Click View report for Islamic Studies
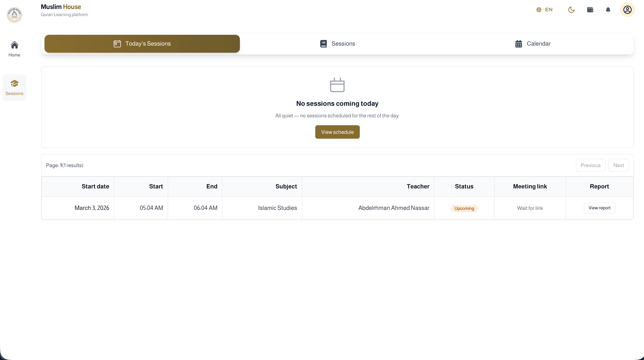The height and width of the screenshot is (360, 644). 599,208
